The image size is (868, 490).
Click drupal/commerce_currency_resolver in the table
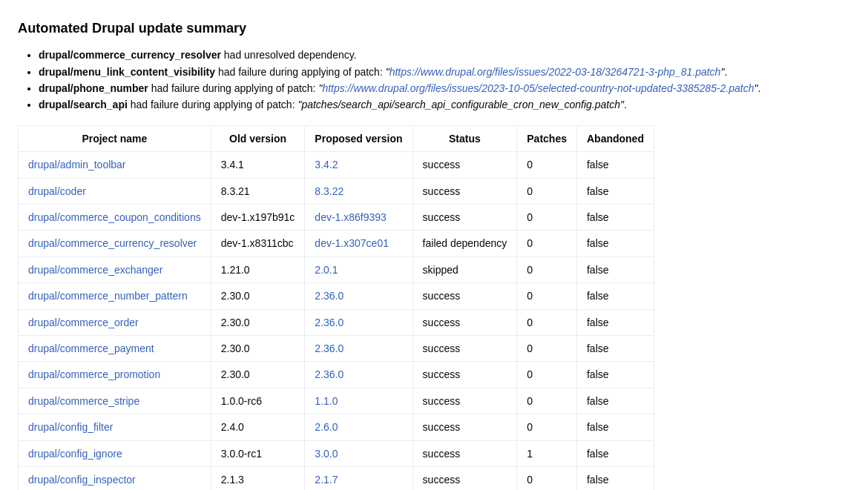[112, 243]
